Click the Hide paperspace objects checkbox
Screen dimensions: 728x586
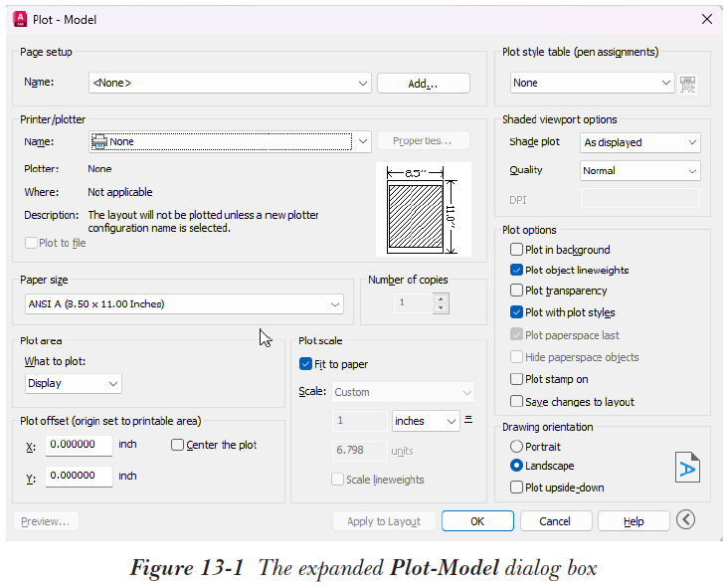coord(516,356)
